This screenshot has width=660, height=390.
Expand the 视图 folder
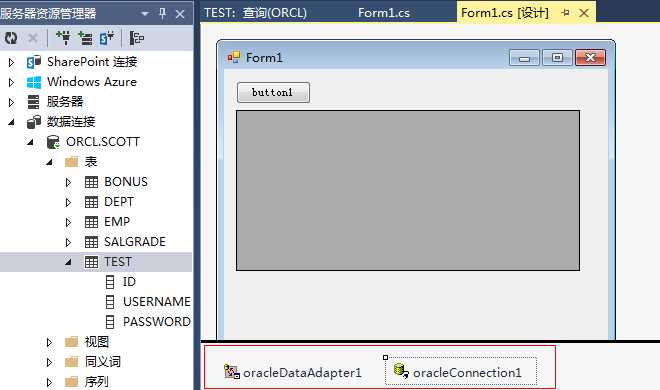pos(49,342)
